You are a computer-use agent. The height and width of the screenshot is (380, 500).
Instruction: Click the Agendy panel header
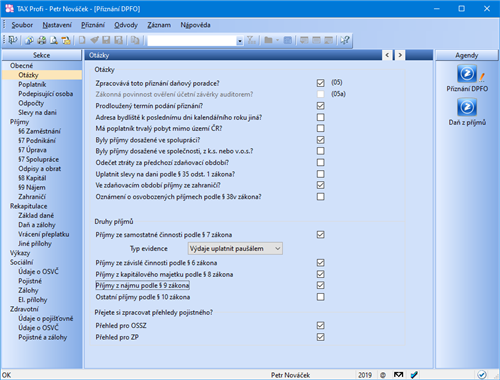click(467, 55)
